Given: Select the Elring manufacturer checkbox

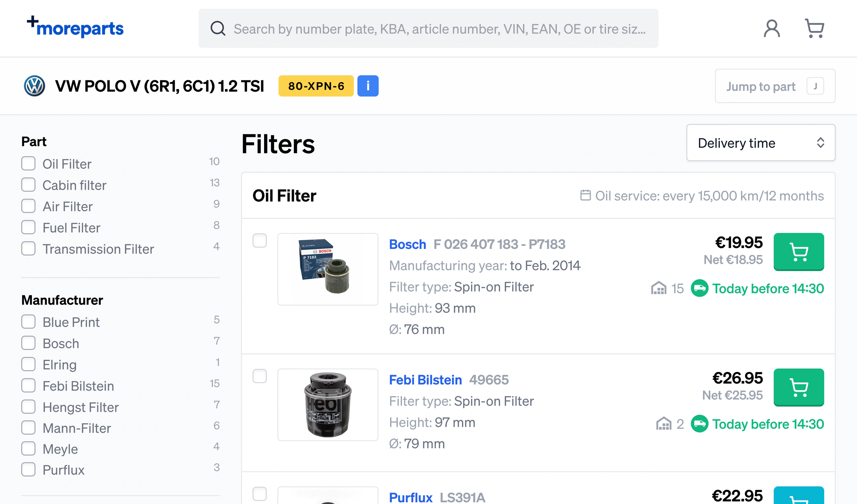Looking at the screenshot, I should click(x=28, y=364).
